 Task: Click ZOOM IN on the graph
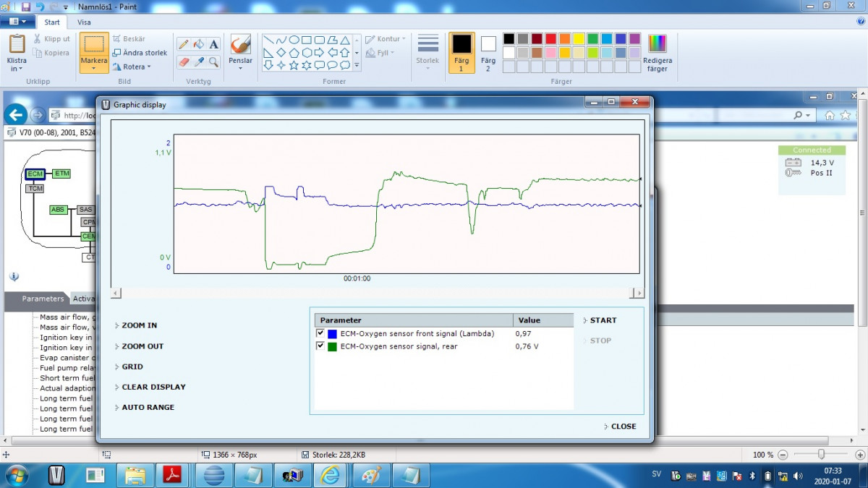(139, 326)
